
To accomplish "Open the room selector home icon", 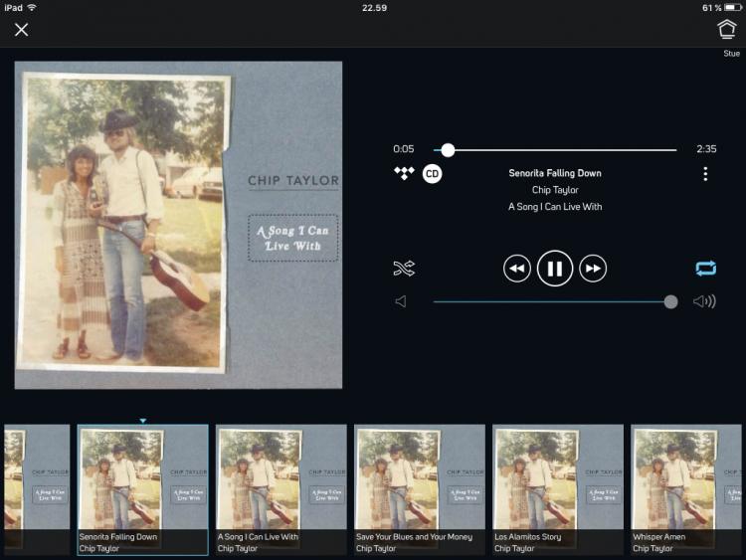I will tap(726, 30).
